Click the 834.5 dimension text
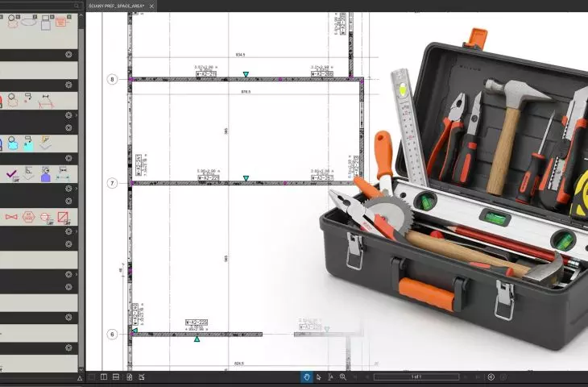Screen dimensions: 588x387 pos(240,55)
